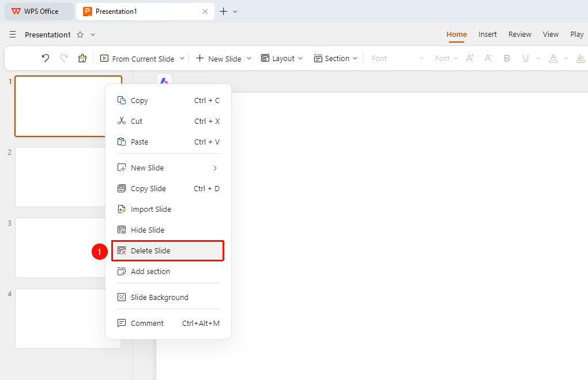The width and height of the screenshot is (588, 380).
Task: Increase font size with A+ icon
Action: pyautogui.click(x=470, y=58)
